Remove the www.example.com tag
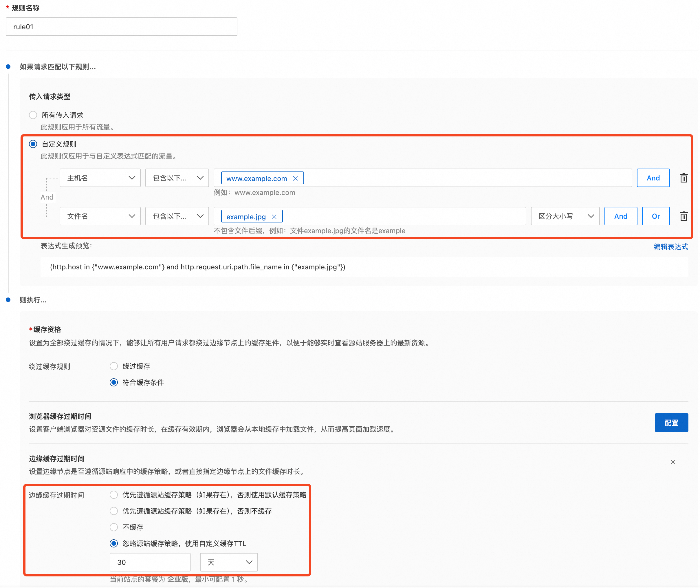 click(x=295, y=178)
